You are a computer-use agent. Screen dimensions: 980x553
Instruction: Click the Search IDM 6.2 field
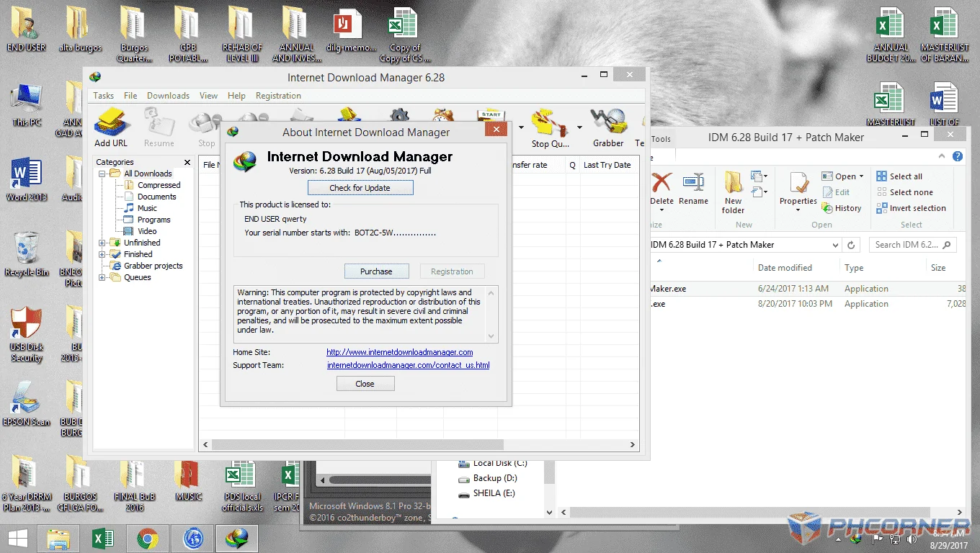tap(912, 245)
